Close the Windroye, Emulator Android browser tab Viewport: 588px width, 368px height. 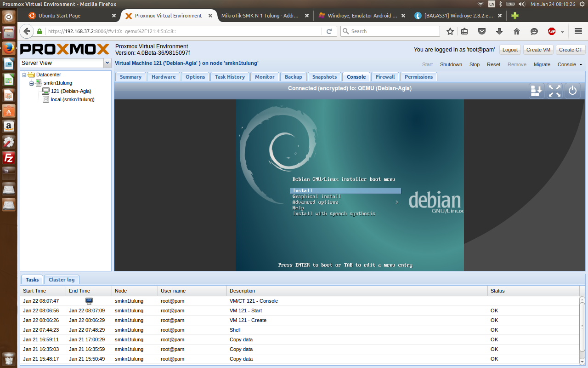coord(403,16)
